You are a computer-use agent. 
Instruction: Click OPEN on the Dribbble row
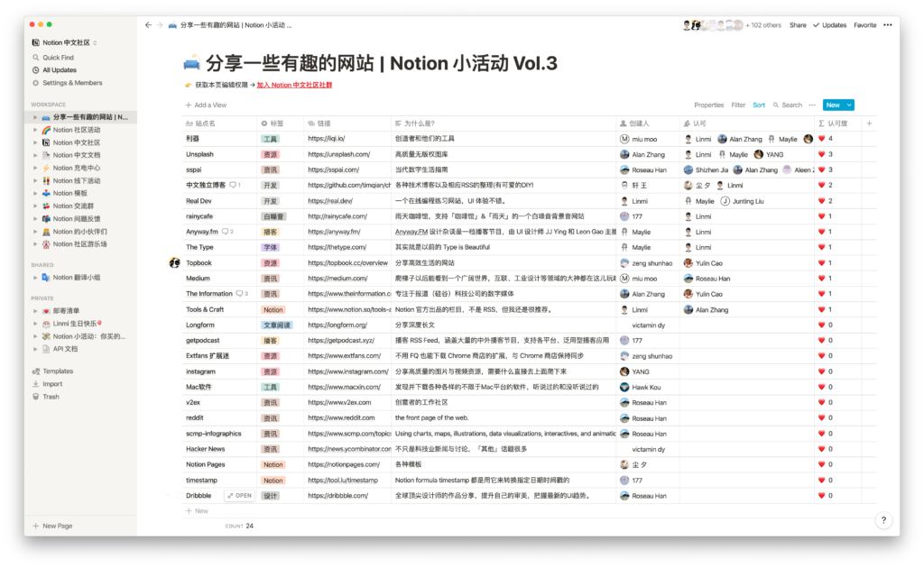click(x=240, y=496)
